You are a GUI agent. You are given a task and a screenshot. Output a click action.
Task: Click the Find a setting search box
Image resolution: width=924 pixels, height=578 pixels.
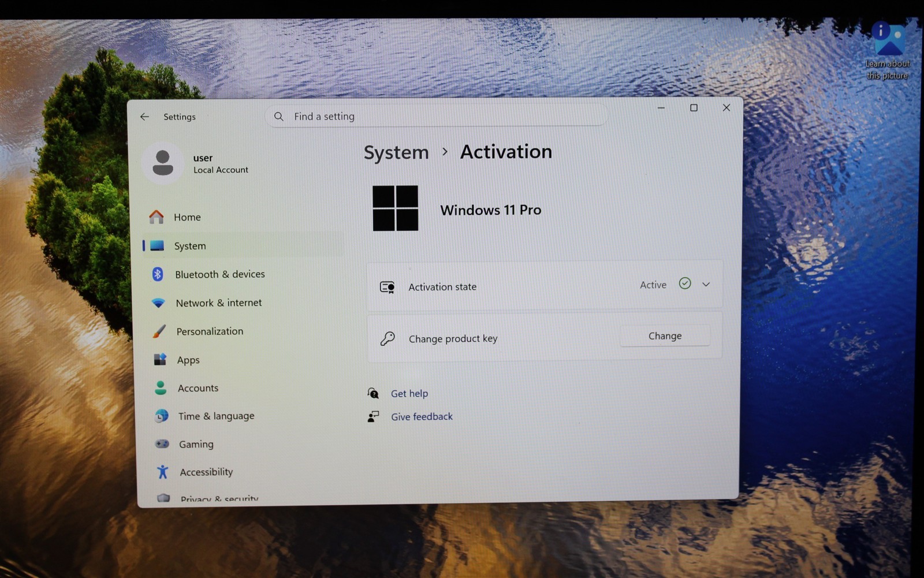(x=436, y=116)
